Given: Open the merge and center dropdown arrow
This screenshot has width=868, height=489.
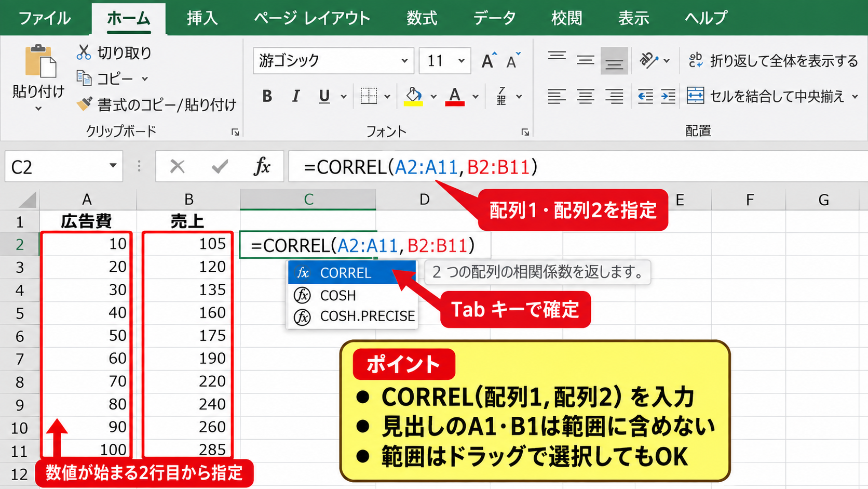Looking at the screenshot, I should (x=855, y=97).
